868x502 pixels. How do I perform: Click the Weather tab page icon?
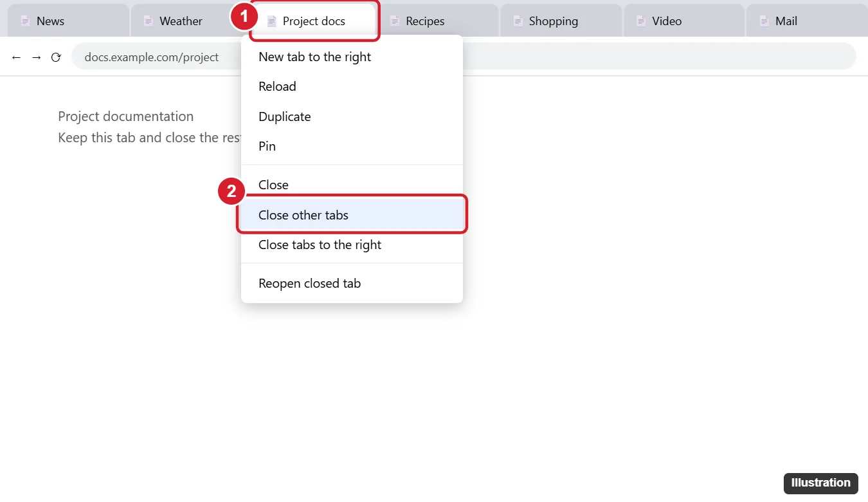click(x=149, y=21)
